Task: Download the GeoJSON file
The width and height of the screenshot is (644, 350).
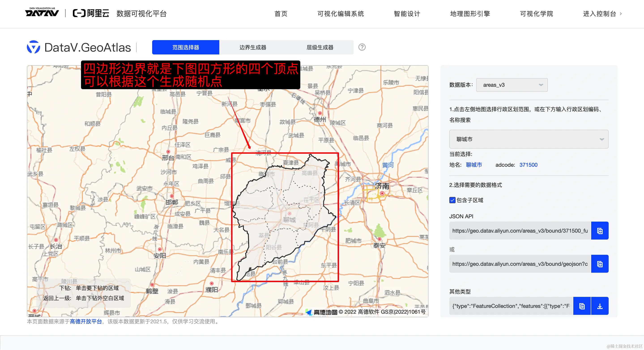Action: (600, 306)
